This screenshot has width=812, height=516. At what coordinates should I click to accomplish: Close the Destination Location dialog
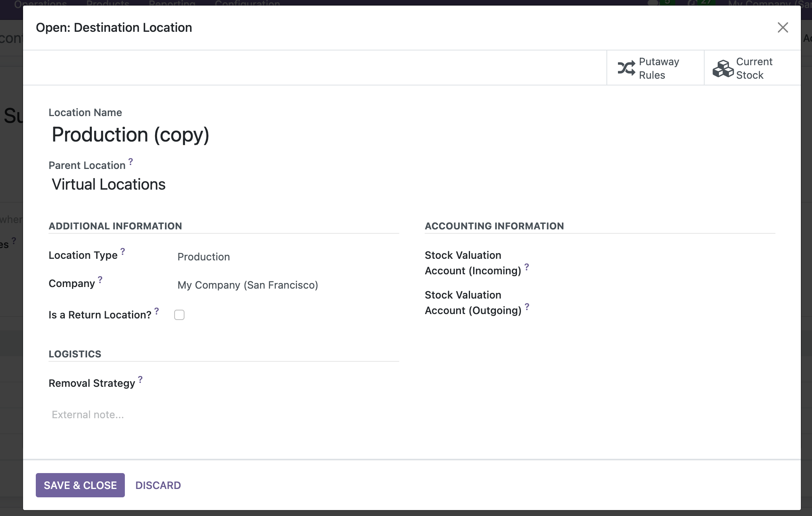[783, 27]
